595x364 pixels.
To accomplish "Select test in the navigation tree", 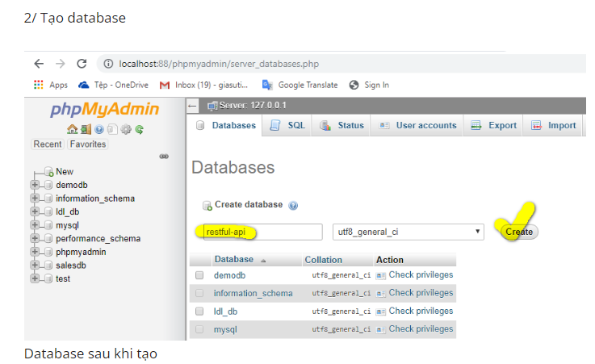I will pyautogui.click(x=63, y=278).
